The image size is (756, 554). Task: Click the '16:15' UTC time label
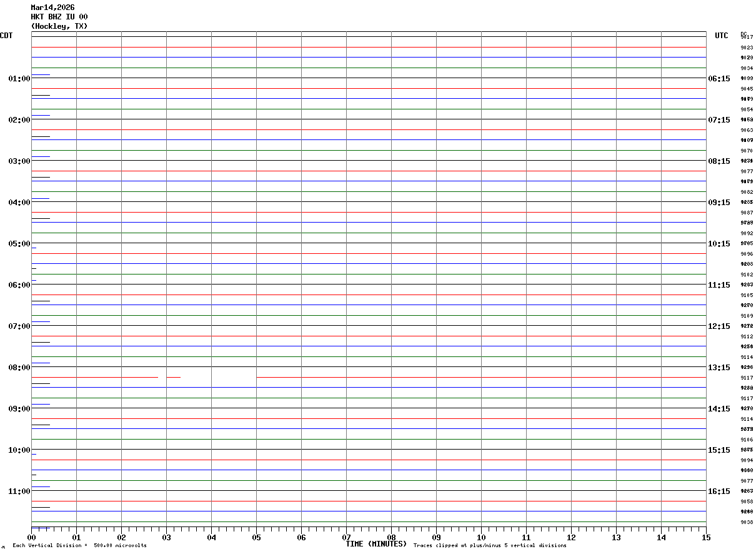tap(719, 491)
